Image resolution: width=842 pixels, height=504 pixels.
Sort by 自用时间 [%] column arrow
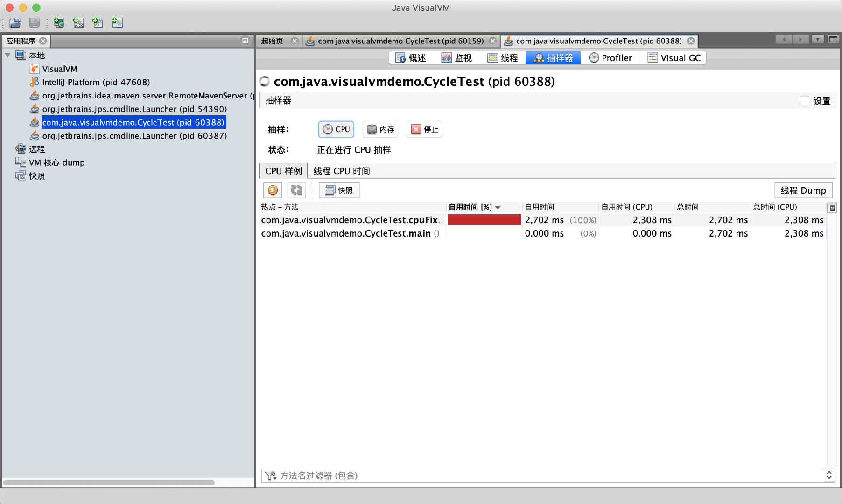tap(498, 207)
